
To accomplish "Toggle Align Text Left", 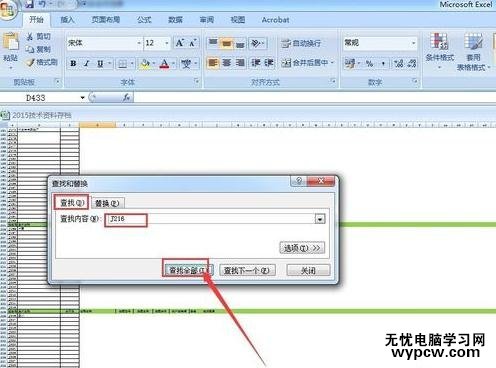I will [x=213, y=63].
